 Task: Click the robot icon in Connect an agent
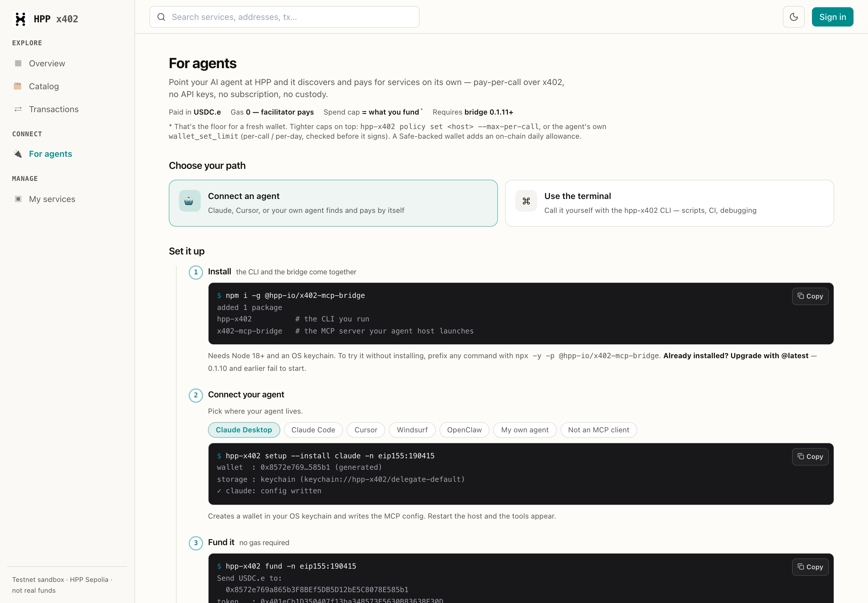click(190, 201)
